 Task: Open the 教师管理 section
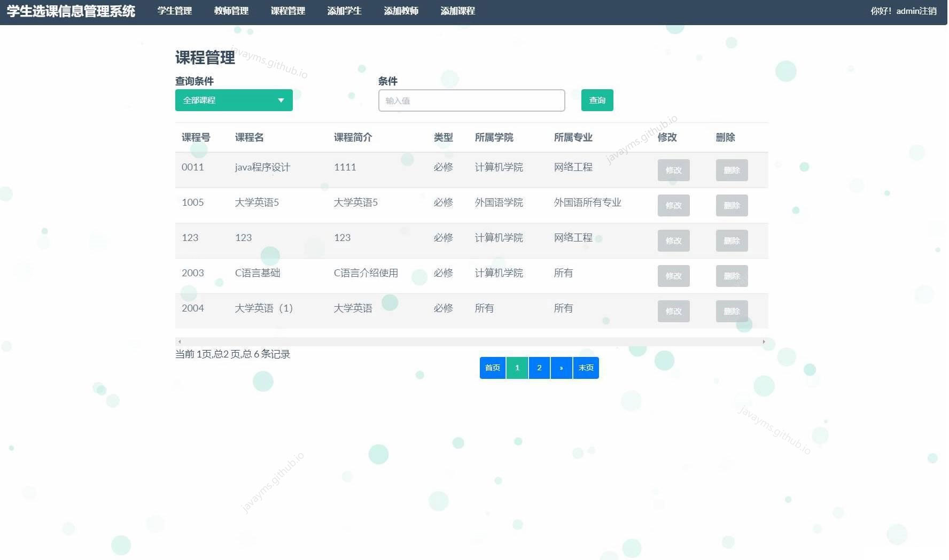click(x=231, y=11)
